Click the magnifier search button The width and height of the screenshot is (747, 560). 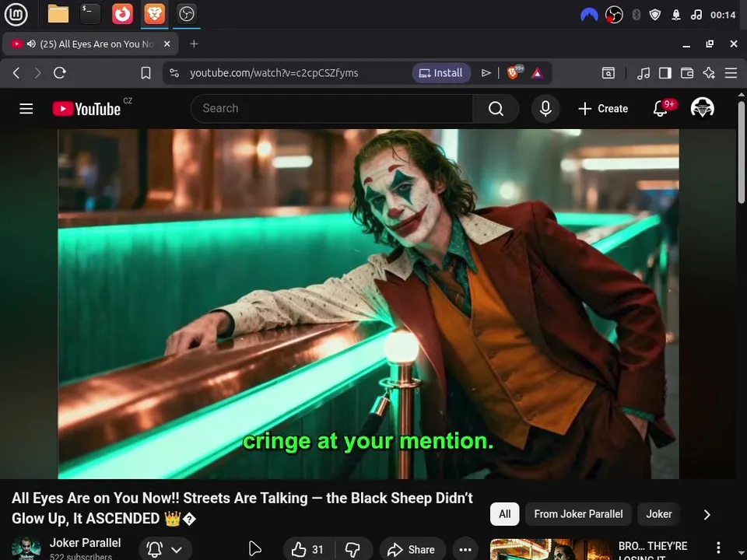[x=496, y=109]
